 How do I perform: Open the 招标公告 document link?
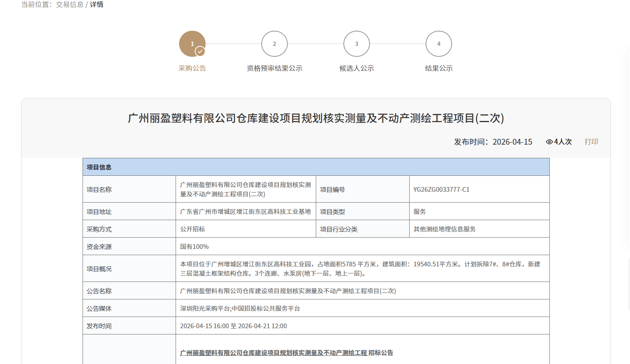(287, 353)
